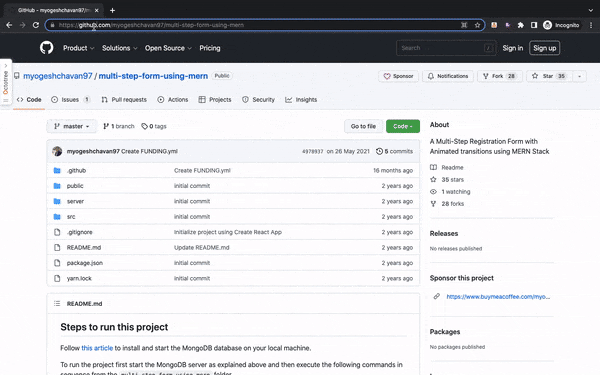Open the Packages heading link
600x375 pixels.
445,332
